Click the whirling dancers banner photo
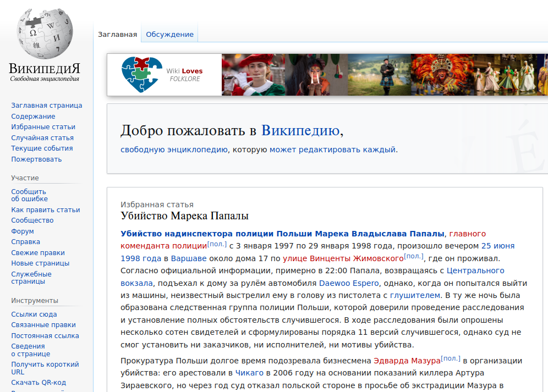This screenshot has height=392, width=548. (x=505, y=74)
